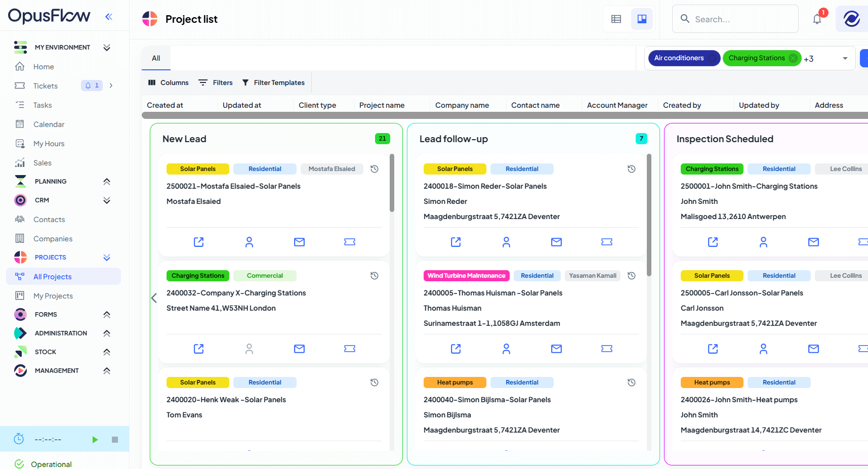Send email from 2500005 Carl Jonsson card
Image resolution: width=868 pixels, height=469 pixels.
pos(814,349)
